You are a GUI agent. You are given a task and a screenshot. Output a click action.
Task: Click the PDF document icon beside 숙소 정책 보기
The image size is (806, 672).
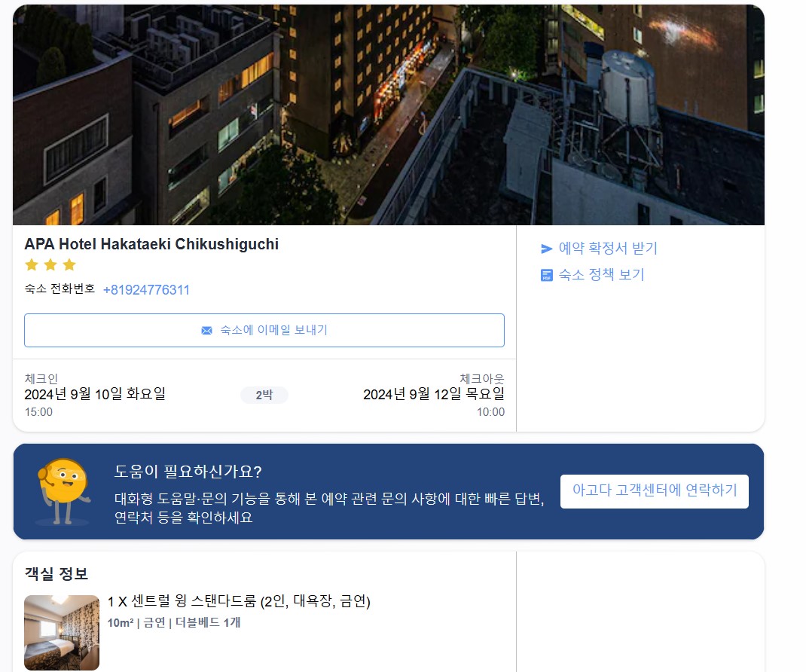point(546,275)
